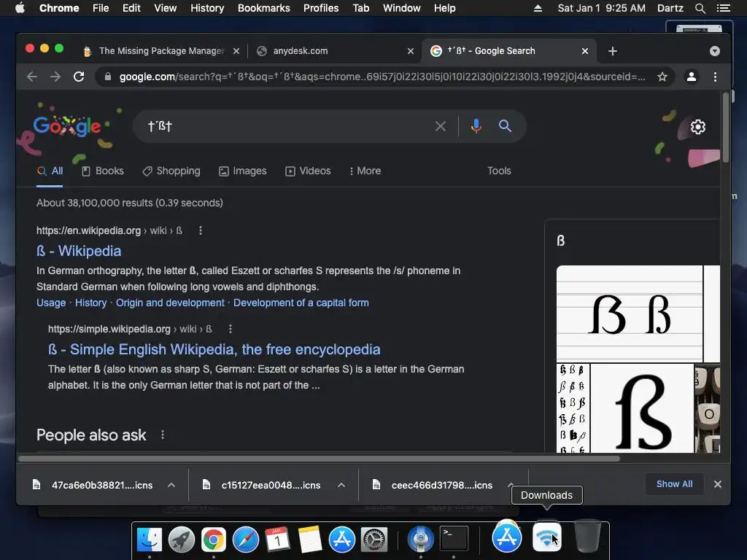Select the Books search tab
The image size is (747, 560).
(x=102, y=171)
